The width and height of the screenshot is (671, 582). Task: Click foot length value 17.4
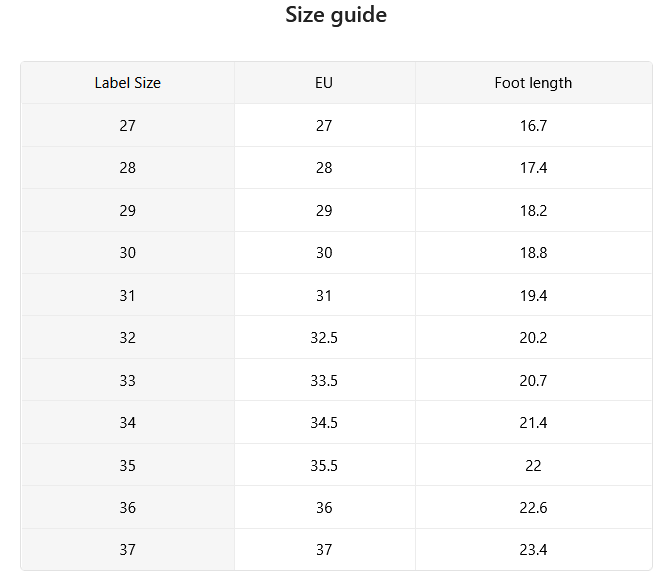pos(533,168)
